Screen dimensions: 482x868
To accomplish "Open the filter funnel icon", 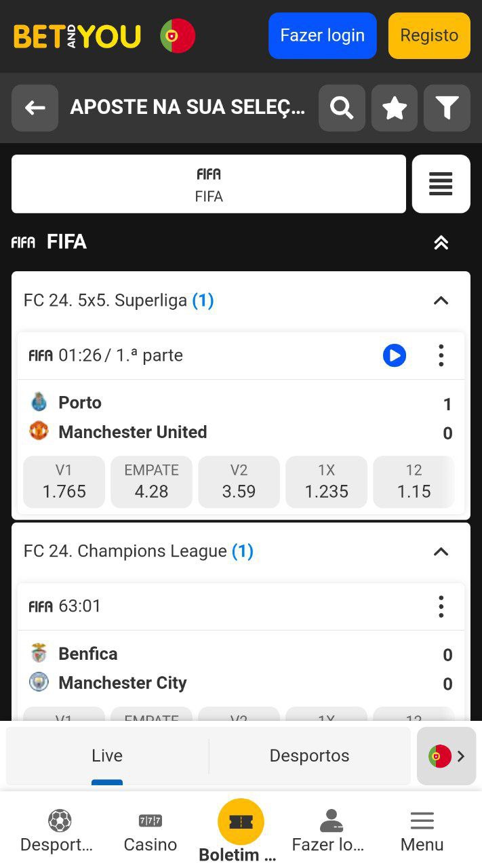I will click(447, 108).
